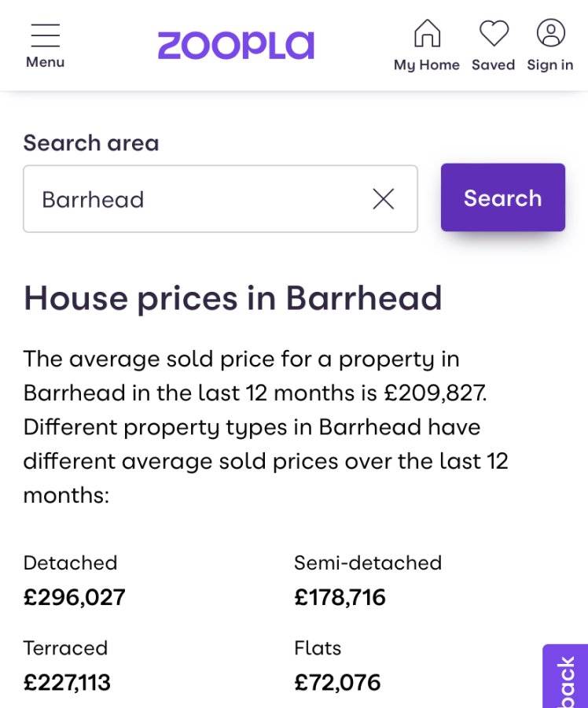
Task: Focus the Search area input field
Action: 220,199
